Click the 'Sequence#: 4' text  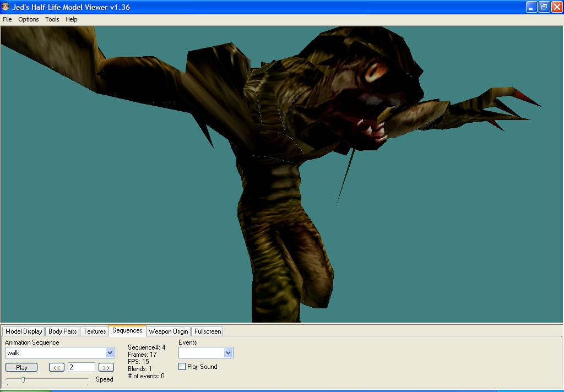click(147, 347)
